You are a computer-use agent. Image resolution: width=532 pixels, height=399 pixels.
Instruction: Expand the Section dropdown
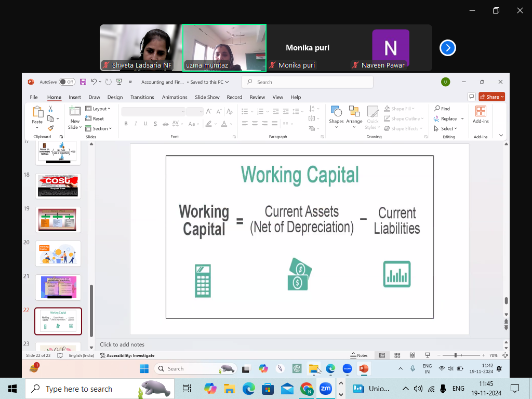pyautogui.click(x=98, y=129)
